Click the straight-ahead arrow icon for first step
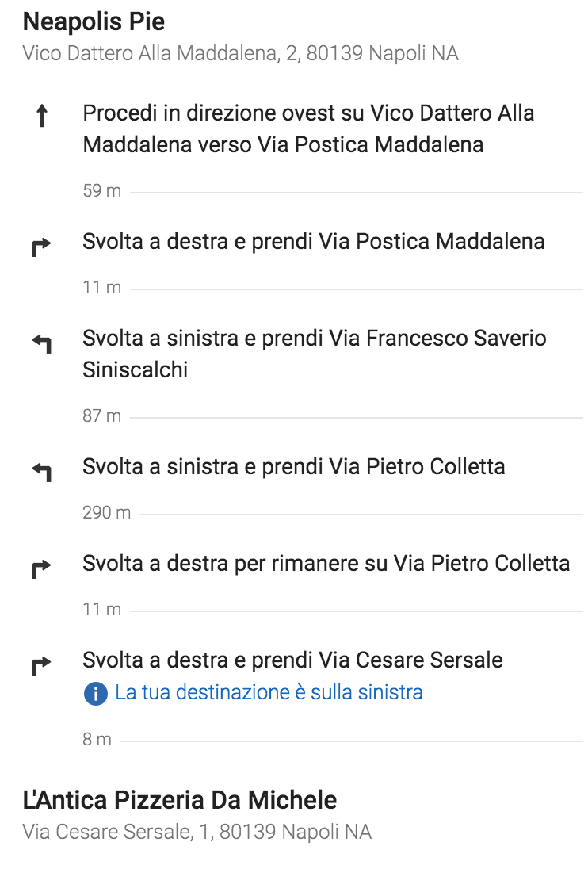The width and height of the screenshot is (588, 869). [41, 116]
